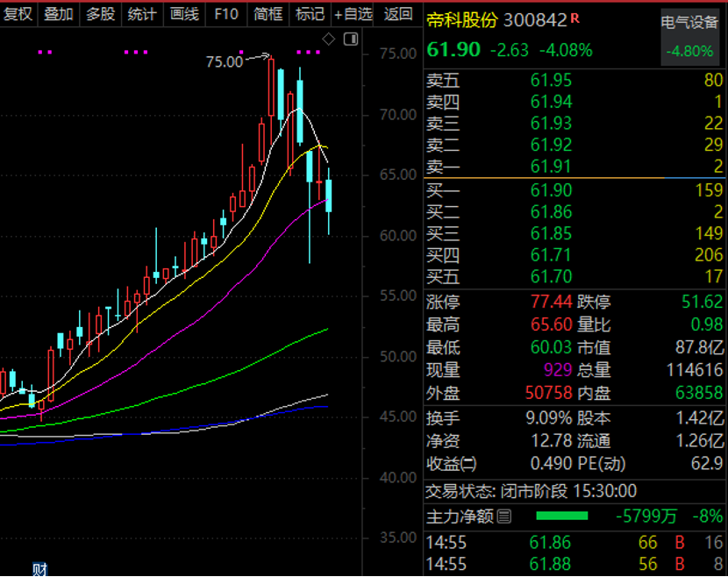Toggle 简框 simple frame mode

coord(268,14)
